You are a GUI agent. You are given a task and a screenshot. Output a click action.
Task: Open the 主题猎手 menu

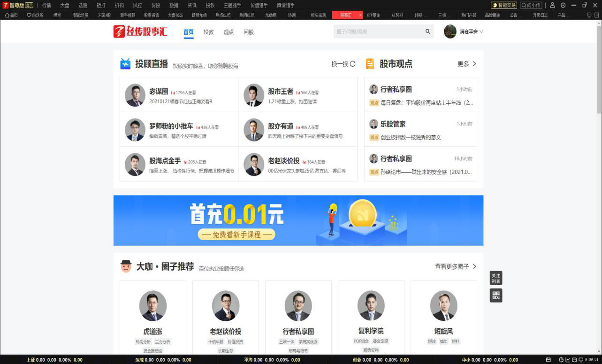(232, 5)
